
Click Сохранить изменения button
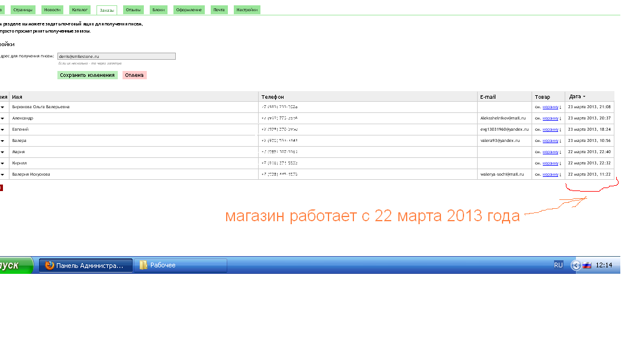tap(88, 75)
